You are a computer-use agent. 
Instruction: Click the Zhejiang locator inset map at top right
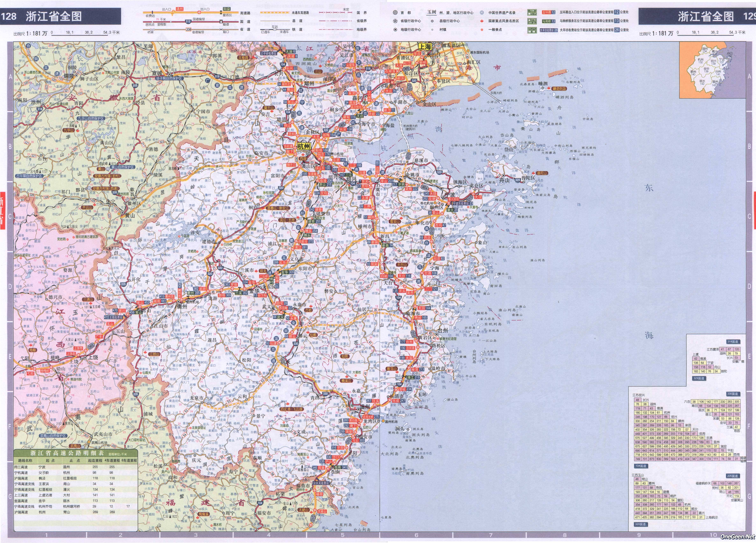[712, 70]
